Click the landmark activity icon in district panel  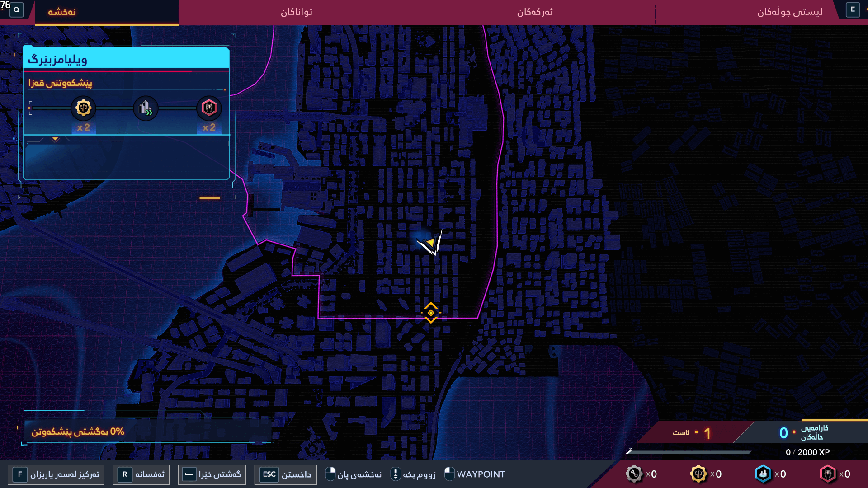(146, 108)
